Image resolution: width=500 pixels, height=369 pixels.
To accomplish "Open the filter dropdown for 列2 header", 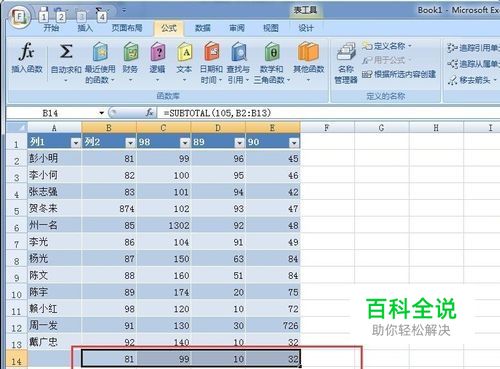I will (x=130, y=143).
